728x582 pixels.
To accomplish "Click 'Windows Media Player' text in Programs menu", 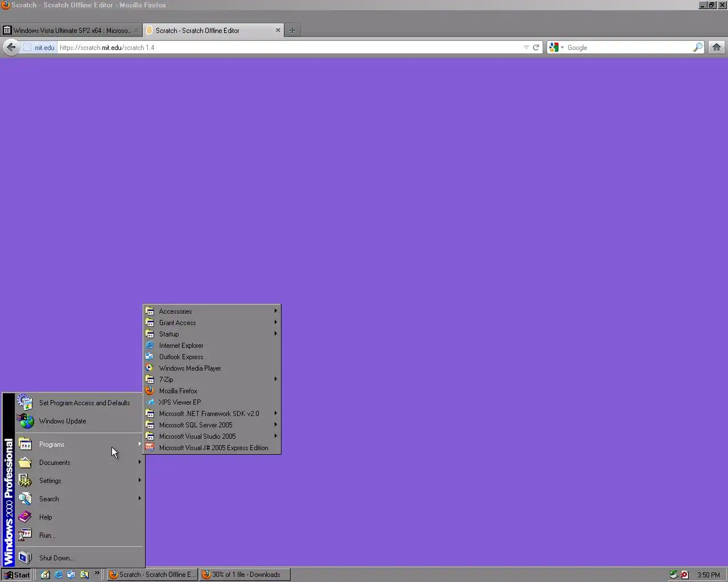I will pos(190,368).
